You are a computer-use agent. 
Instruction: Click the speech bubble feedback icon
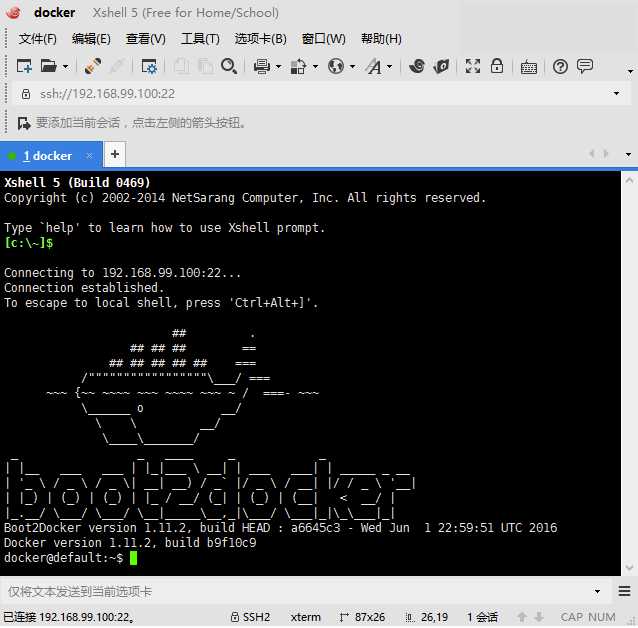[585, 66]
